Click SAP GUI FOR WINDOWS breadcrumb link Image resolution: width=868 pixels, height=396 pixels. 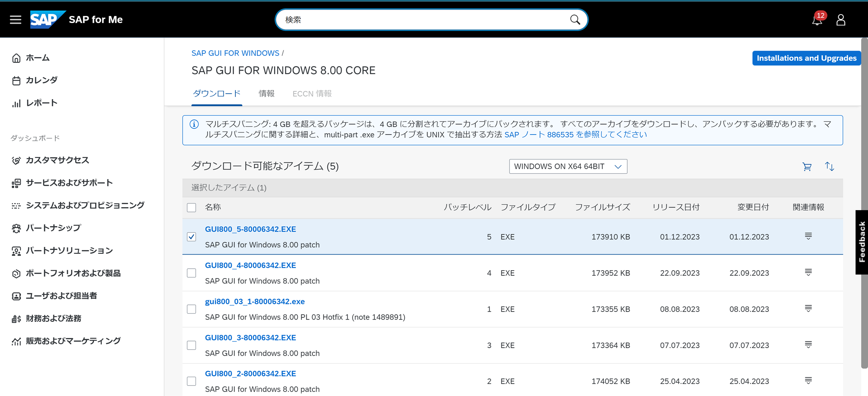[235, 53]
